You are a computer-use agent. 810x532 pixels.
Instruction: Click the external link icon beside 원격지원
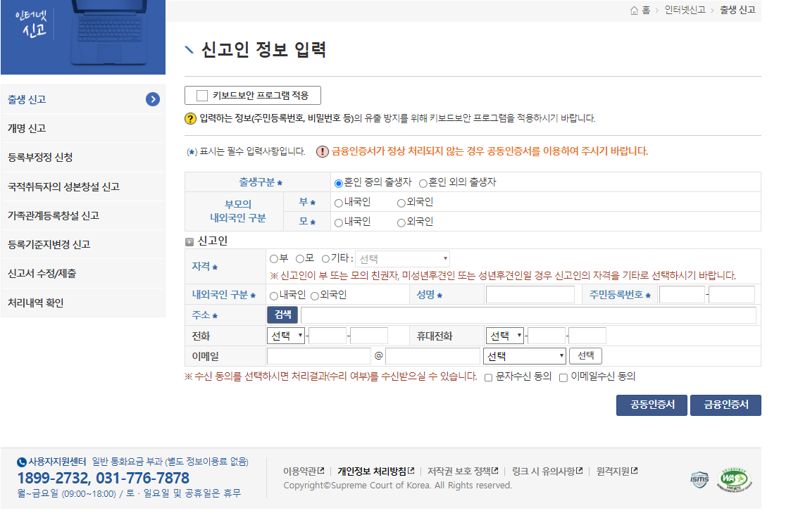pos(633,469)
